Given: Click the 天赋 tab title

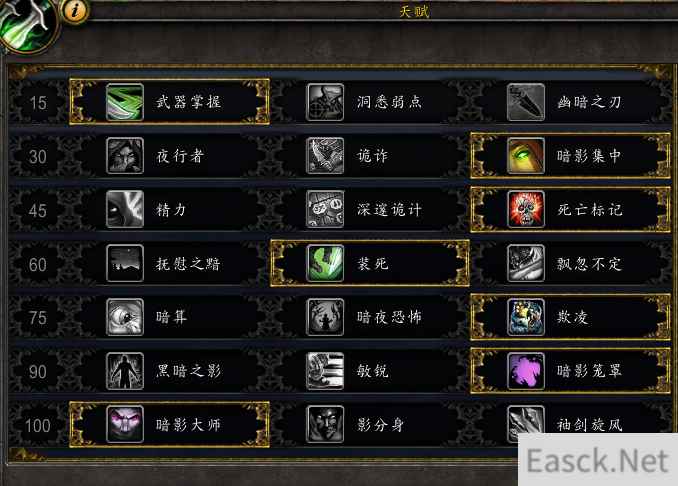Looking at the screenshot, I should (415, 11).
